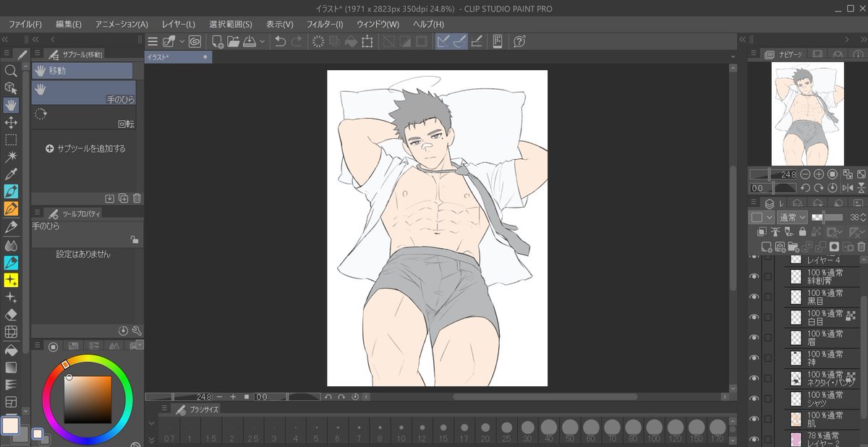
Task: Redo the undone action
Action: click(x=297, y=41)
